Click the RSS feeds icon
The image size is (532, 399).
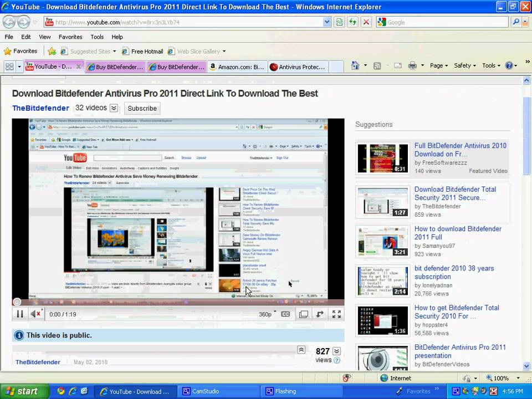[377, 66]
